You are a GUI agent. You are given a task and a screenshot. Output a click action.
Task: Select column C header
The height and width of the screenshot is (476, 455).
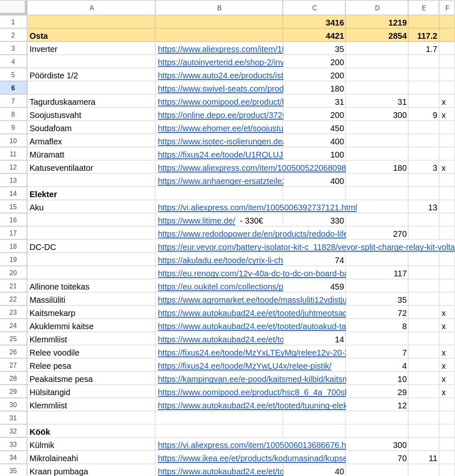(x=314, y=8)
